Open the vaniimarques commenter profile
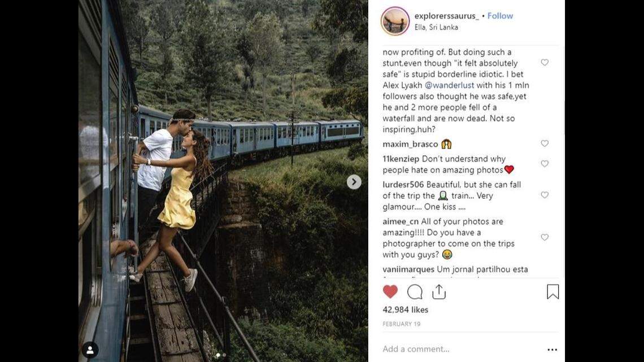Screen dimensions: 644x362 coord(408,269)
